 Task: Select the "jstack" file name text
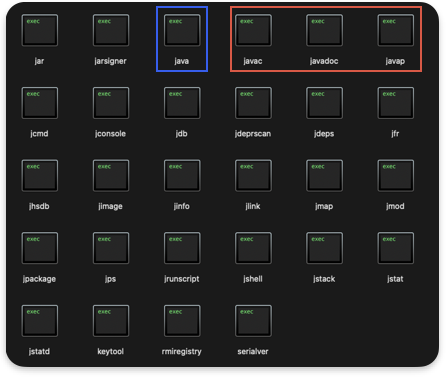pos(324,279)
